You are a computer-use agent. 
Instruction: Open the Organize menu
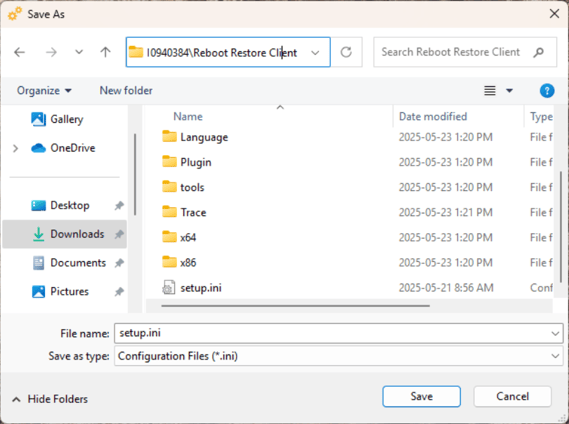coord(44,90)
